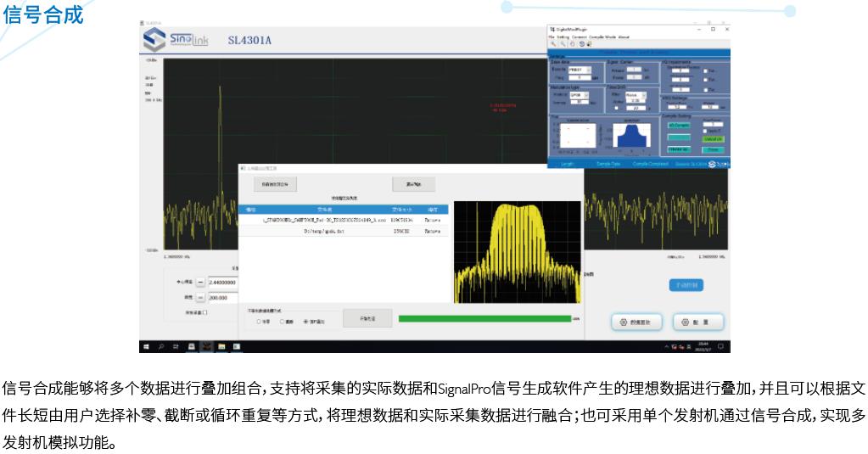Click the constellation plot in SignalModPlugin

point(578,135)
